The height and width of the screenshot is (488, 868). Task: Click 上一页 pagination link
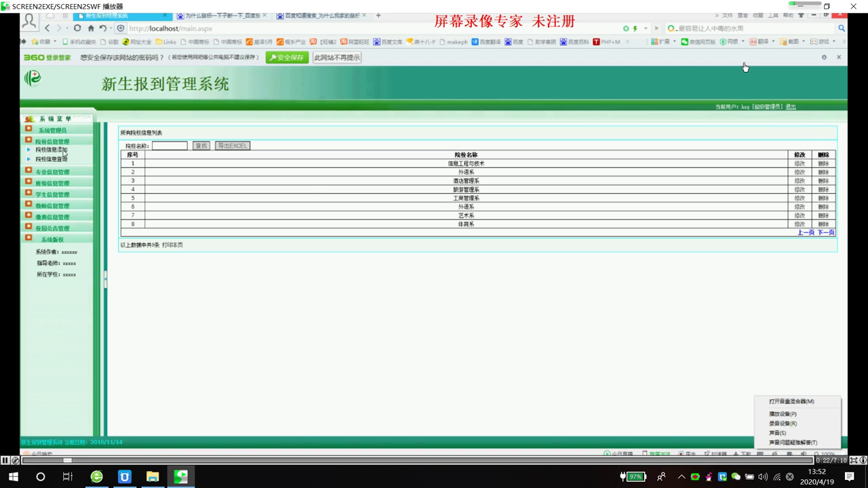coord(806,232)
